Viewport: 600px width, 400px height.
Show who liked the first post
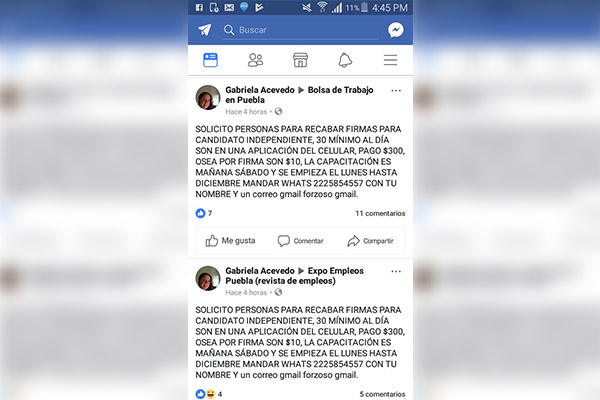click(204, 213)
